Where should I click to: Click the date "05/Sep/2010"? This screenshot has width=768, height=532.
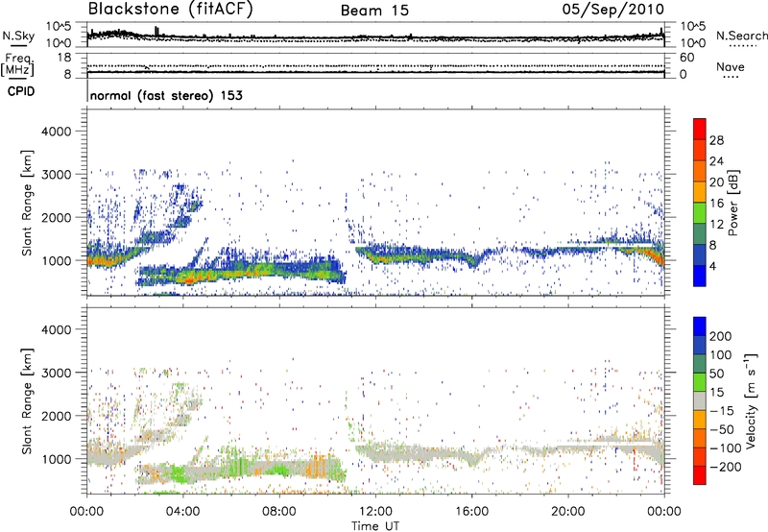click(613, 10)
